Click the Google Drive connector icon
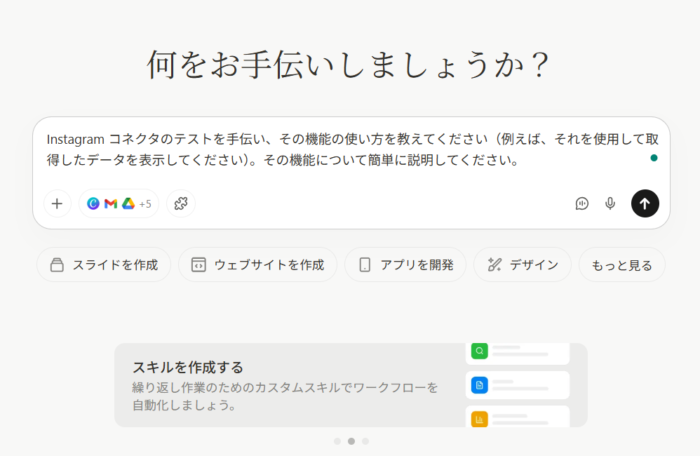This screenshot has width=700, height=456. [127, 204]
